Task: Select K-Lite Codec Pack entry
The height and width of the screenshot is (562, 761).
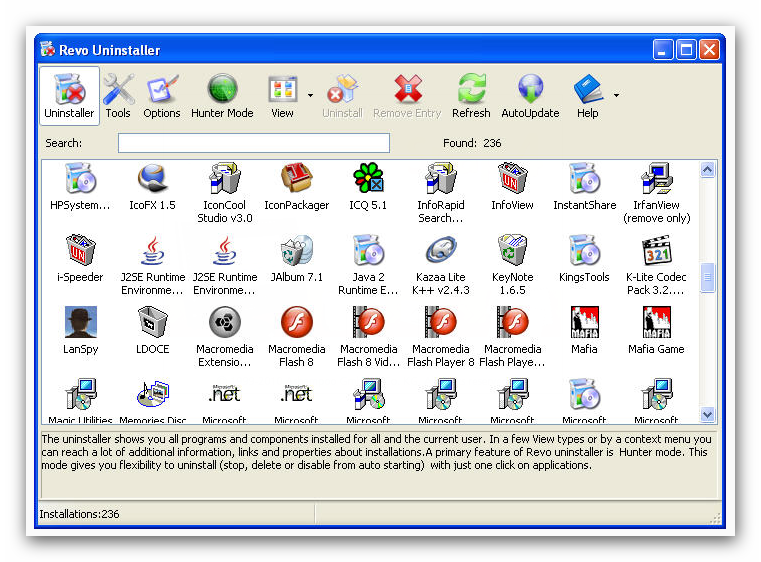Action: coord(656,264)
